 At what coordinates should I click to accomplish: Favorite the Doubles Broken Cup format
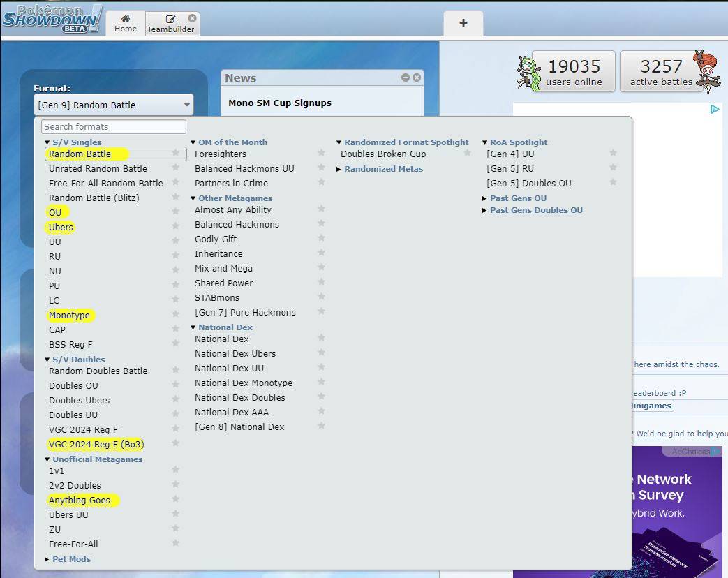coord(467,153)
